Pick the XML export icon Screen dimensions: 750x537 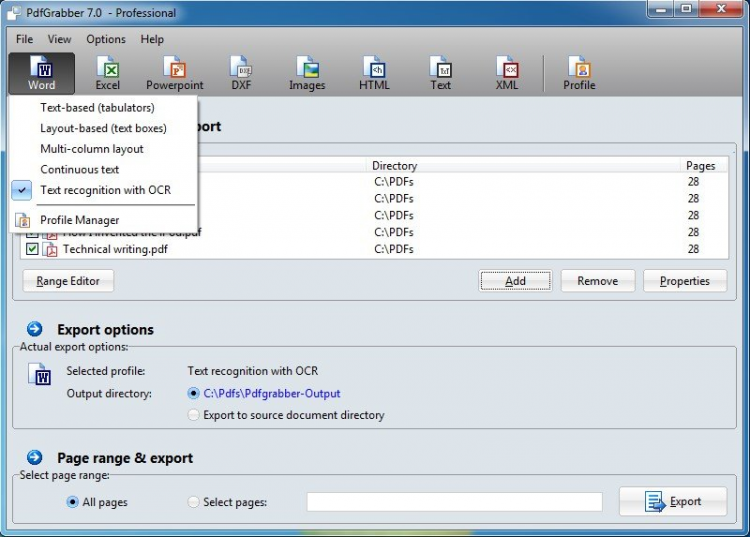tap(507, 73)
